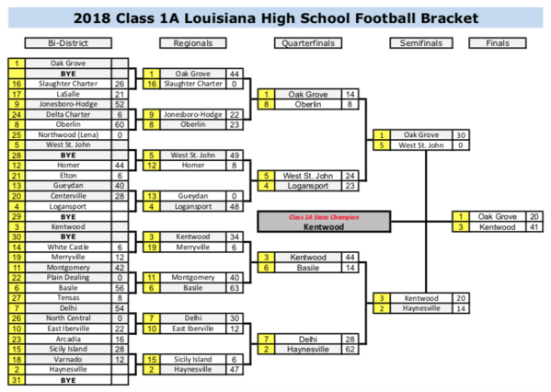Select Haynesville in the Semifinals
551x392 pixels.
click(x=421, y=308)
